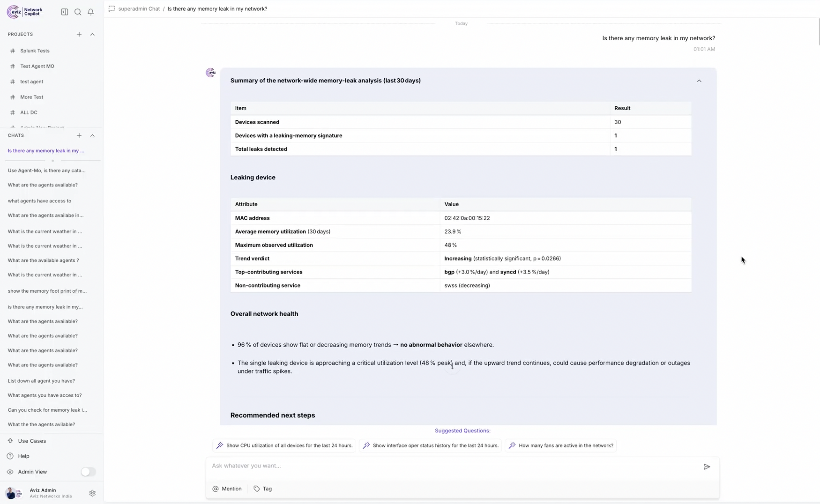Collapse the memory-leak summary card
820x504 pixels.
coord(700,80)
